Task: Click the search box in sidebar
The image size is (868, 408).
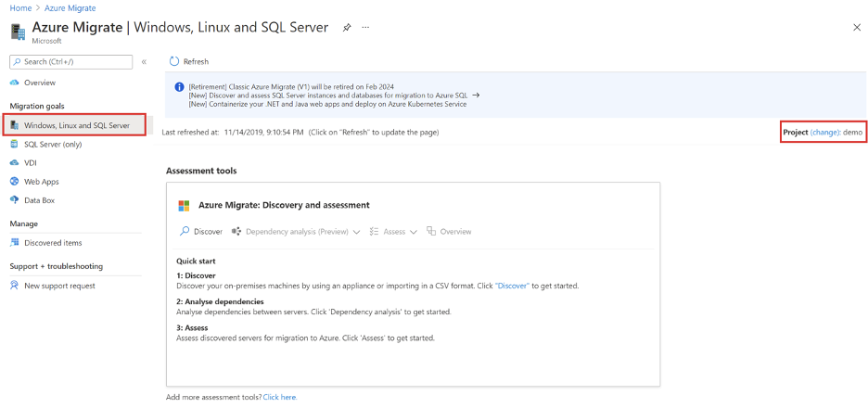Action: 71,62
